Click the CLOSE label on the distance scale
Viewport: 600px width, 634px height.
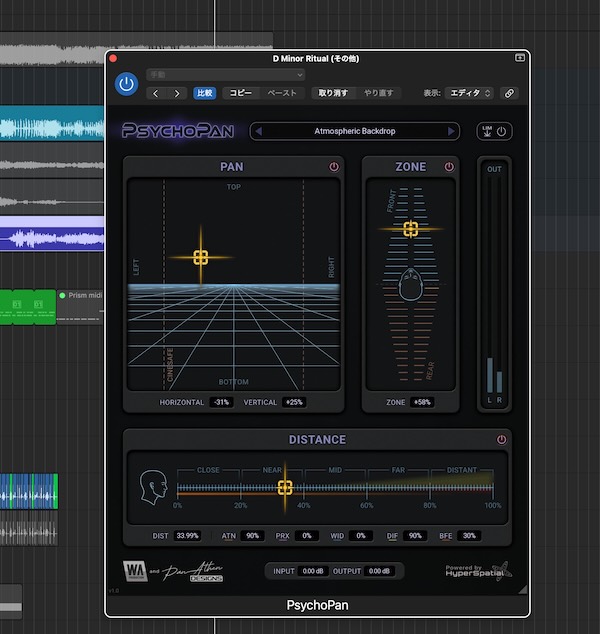pyautogui.click(x=208, y=470)
